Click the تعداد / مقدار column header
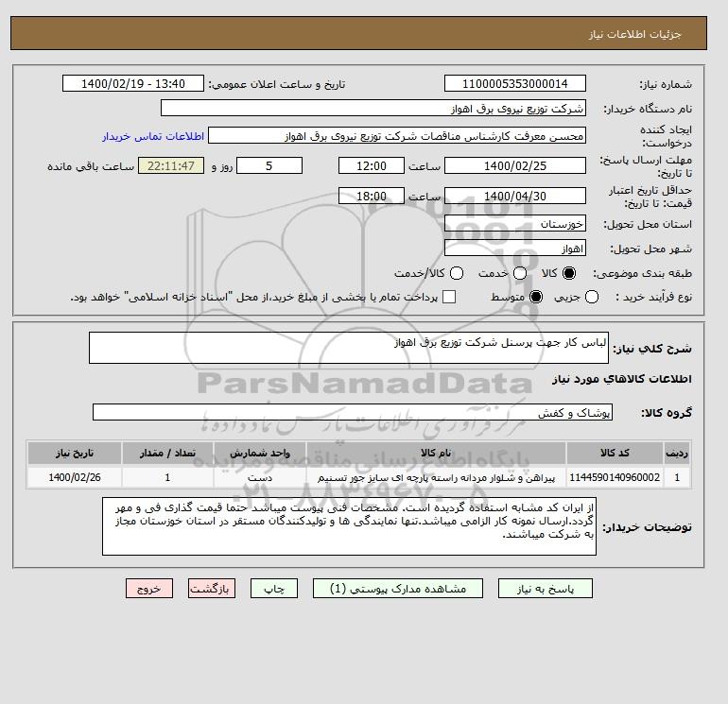 tap(167, 453)
